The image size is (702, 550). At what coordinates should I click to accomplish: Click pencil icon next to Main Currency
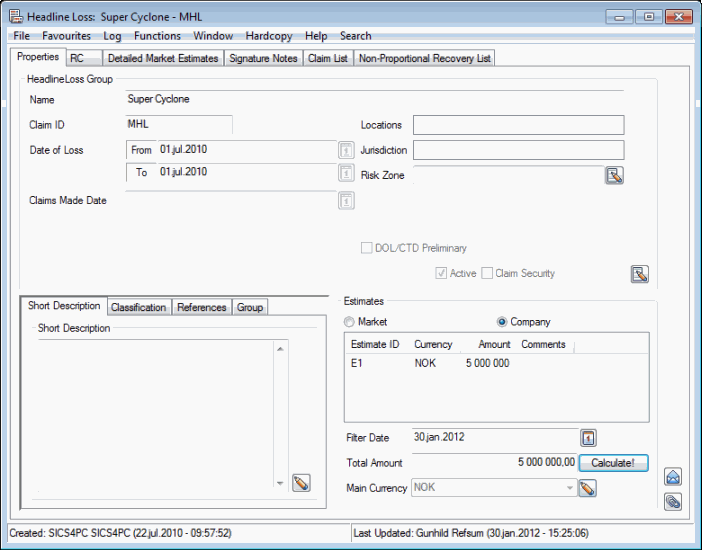(x=588, y=488)
